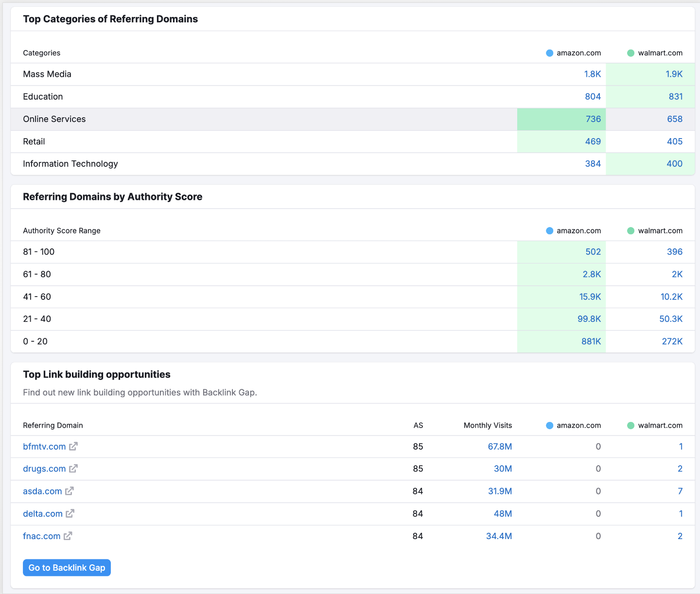Image resolution: width=700 pixels, height=594 pixels.
Task: Click amazon.com's 736 Online Services value
Action: (x=594, y=119)
